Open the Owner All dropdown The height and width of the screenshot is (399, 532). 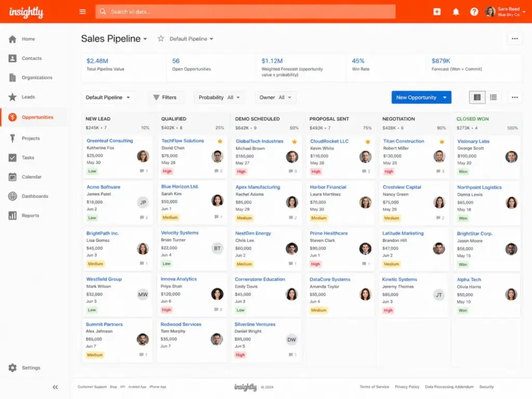point(275,97)
